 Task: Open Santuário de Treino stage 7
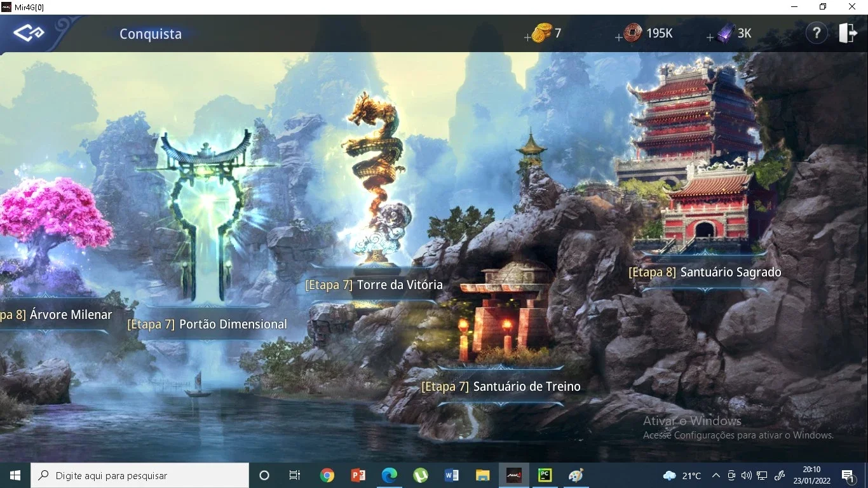pos(501,386)
